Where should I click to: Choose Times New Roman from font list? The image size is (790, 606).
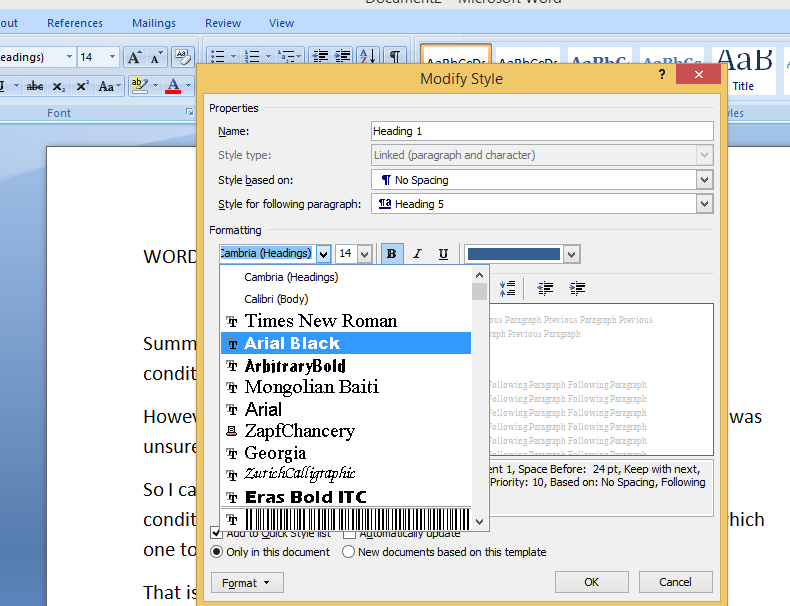(x=346, y=321)
